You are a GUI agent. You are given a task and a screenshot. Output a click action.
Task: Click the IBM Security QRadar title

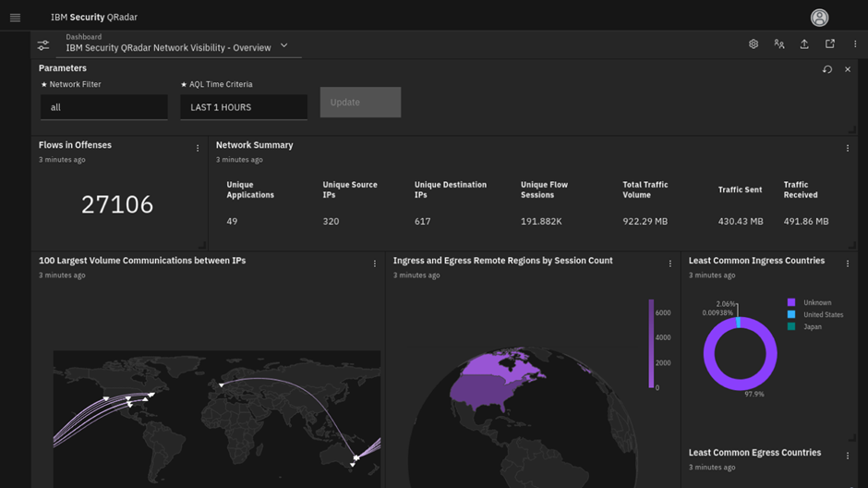click(94, 18)
